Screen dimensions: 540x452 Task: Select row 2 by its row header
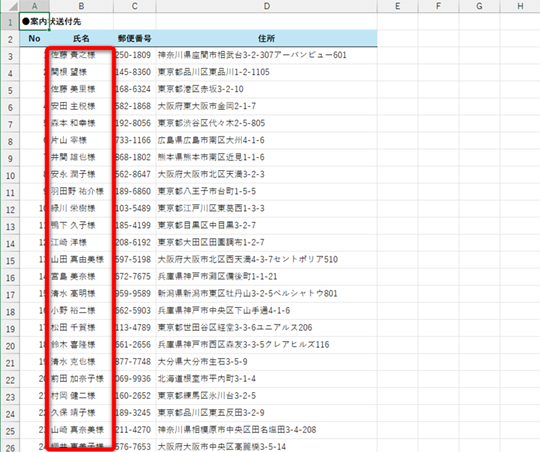point(10,39)
